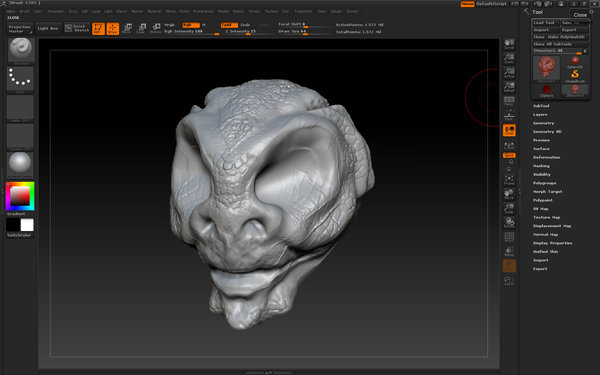Expand the Displacement Map section
600x375 pixels.
[552, 226]
